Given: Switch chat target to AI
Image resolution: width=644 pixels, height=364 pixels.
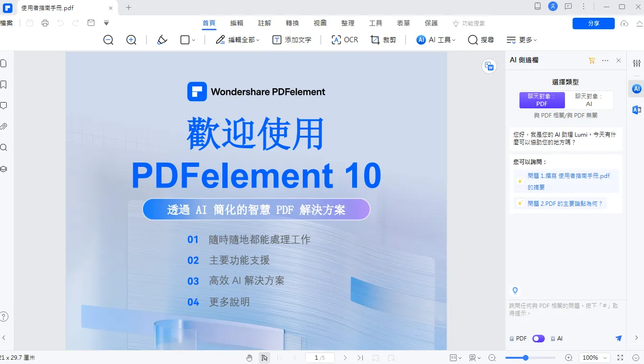Looking at the screenshot, I should coord(588,100).
